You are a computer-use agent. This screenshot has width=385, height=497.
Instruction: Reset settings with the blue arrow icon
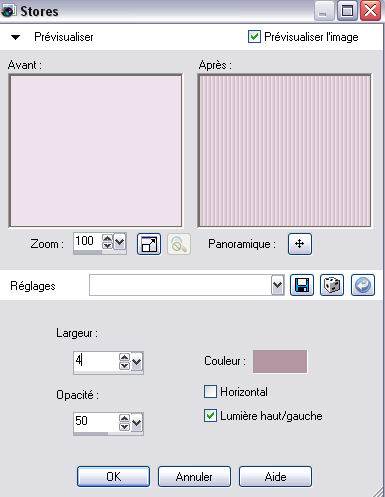(x=363, y=285)
